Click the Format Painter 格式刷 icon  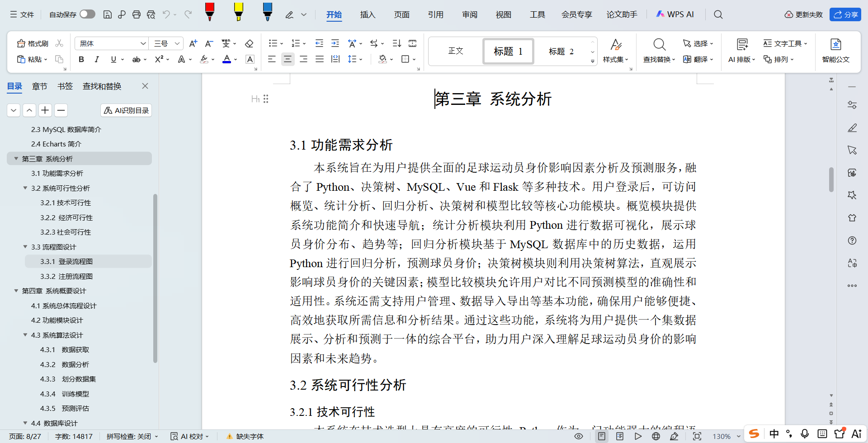point(33,43)
